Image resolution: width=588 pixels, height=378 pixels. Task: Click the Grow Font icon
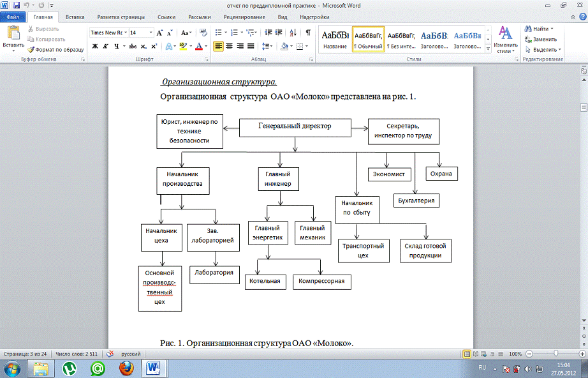161,32
